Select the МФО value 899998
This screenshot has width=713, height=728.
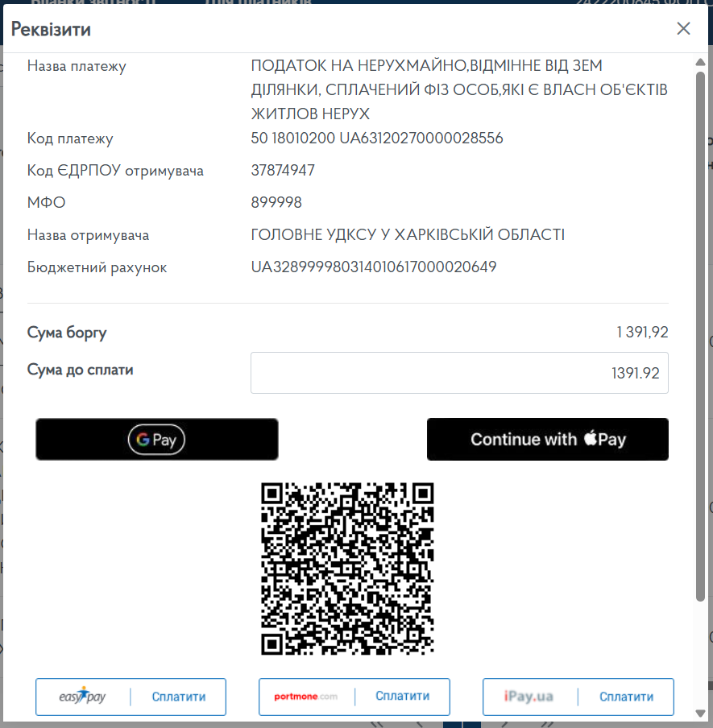point(276,202)
